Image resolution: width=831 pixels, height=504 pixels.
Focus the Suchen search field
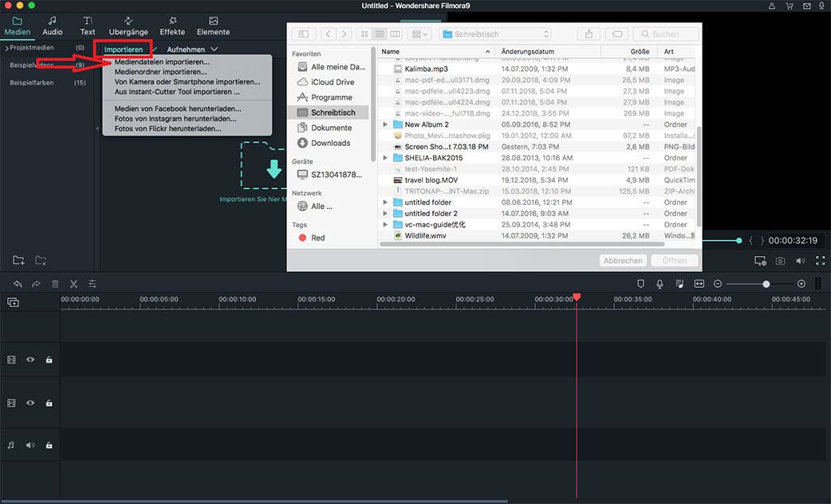(666, 34)
